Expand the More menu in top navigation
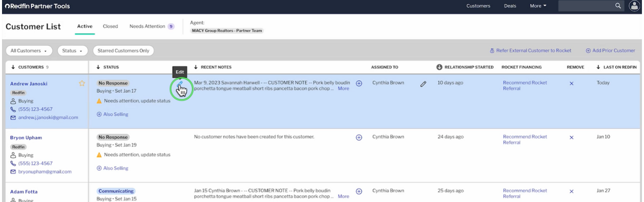The height and width of the screenshot is (202, 644). point(538,6)
